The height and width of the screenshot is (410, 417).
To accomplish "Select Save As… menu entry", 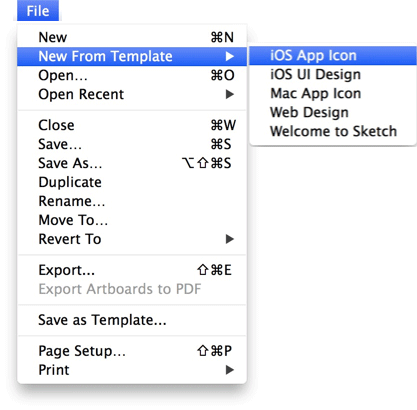I will (132, 163).
